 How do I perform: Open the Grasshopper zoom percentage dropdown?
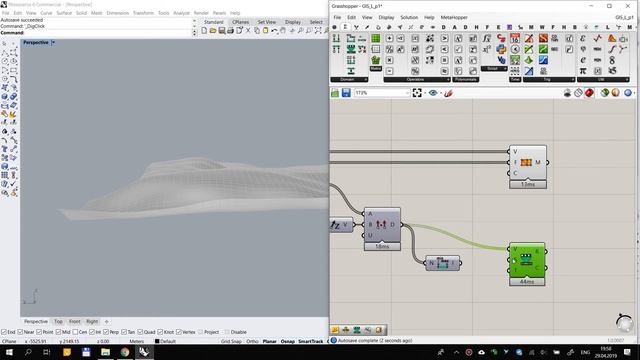(407, 93)
